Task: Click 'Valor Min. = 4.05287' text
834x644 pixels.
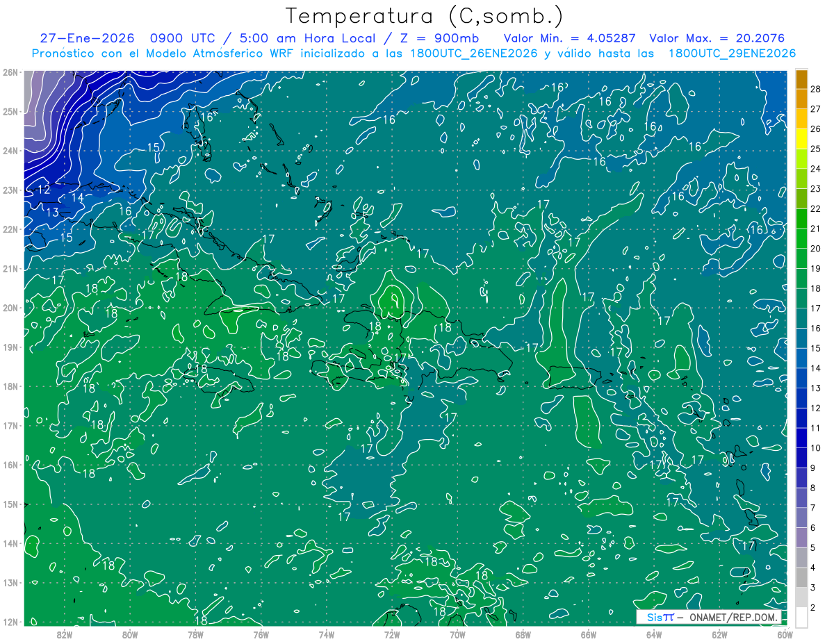Action: 569,38
